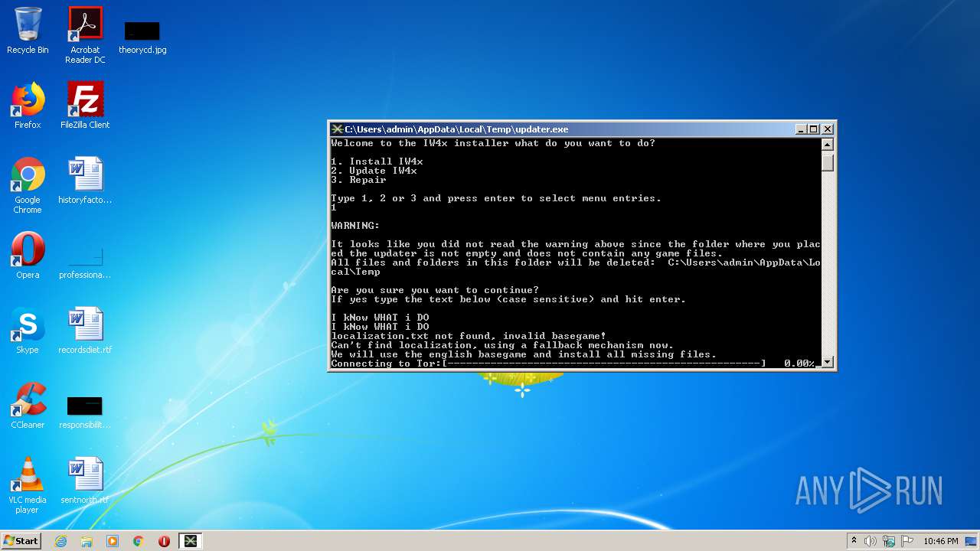Select the responsibilit... desktop file
The height and width of the screenshot is (551, 980).
tap(85, 412)
